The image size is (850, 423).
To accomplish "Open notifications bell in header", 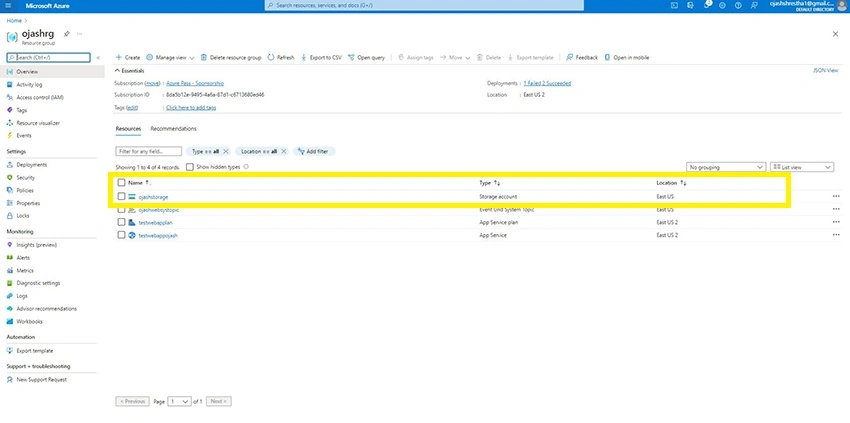I will pos(707,5).
